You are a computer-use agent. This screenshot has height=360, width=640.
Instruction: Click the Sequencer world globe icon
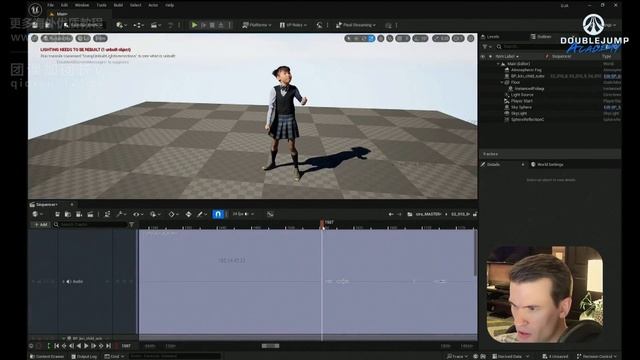(36, 214)
